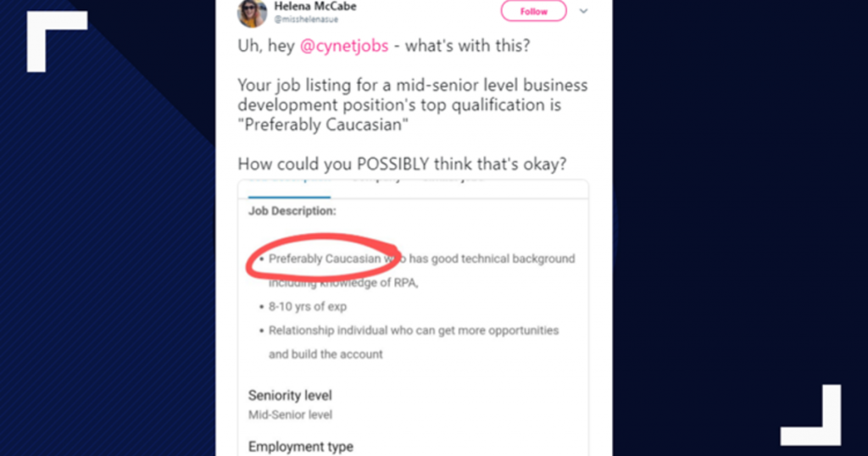
Task: Click the Relationship individual bullet line
Action: (x=414, y=331)
